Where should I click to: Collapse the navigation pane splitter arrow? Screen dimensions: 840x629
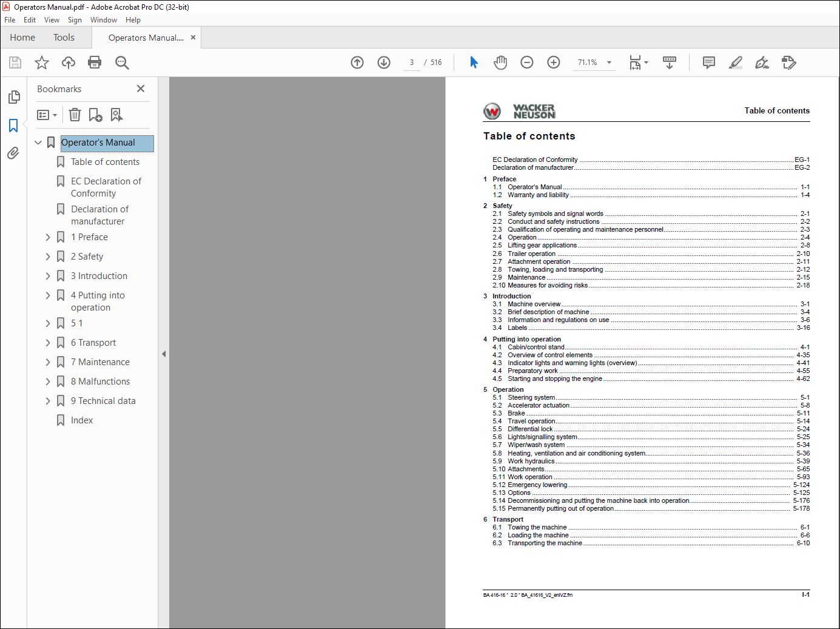pos(163,354)
